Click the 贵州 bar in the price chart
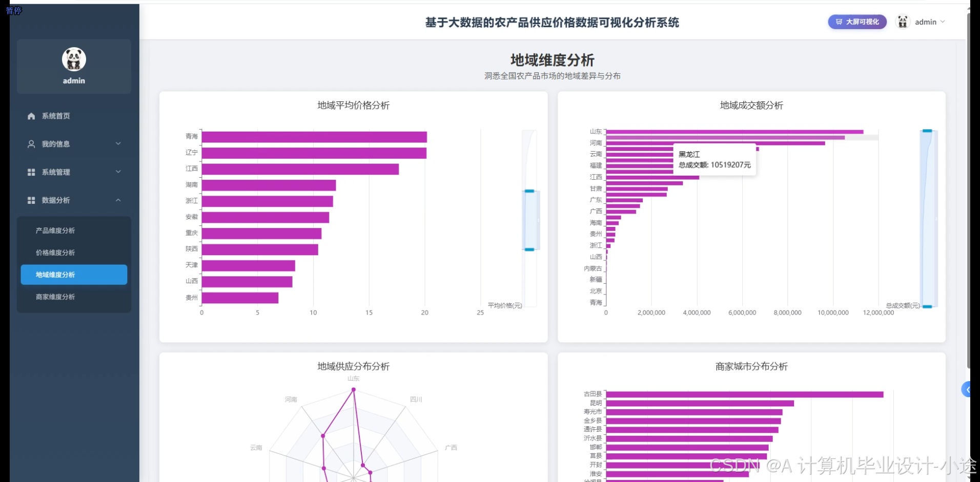Image resolution: width=980 pixels, height=482 pixels. 240,298
